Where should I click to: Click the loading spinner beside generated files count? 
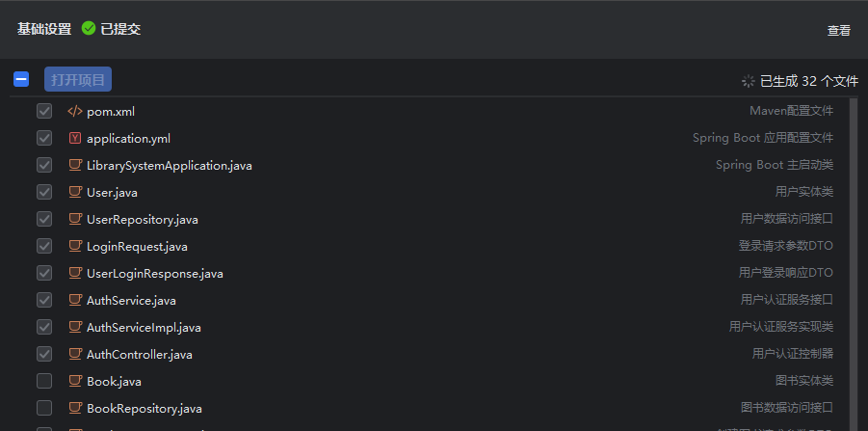749,81
